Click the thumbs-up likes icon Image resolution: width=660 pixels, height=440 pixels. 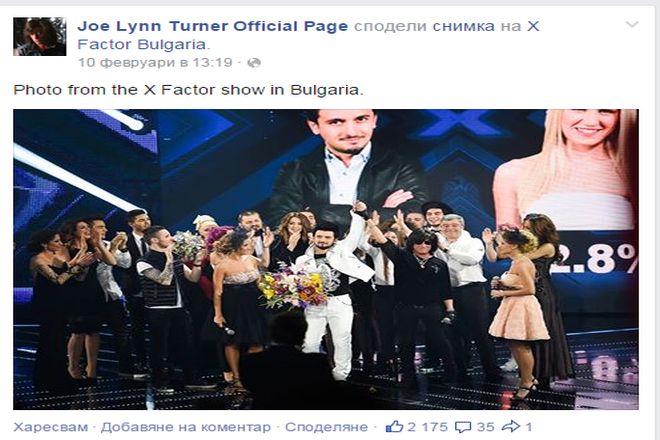(394, 427)
